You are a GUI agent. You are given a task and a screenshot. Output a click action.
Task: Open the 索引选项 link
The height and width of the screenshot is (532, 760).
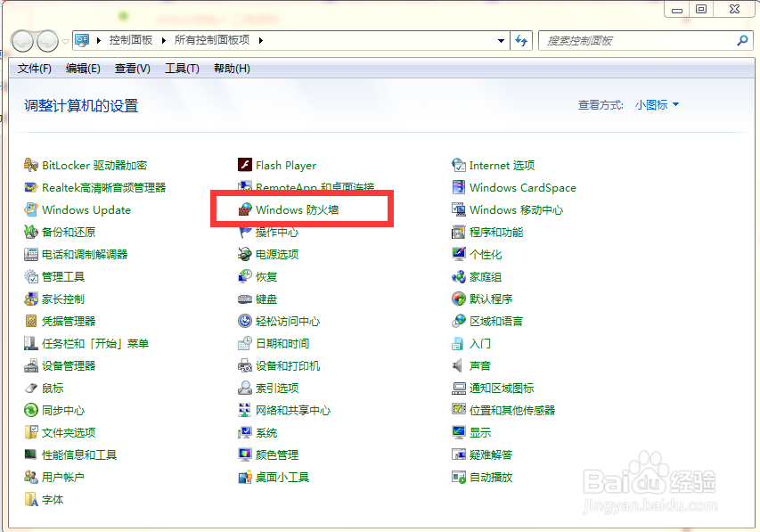(x=277, y=389)
